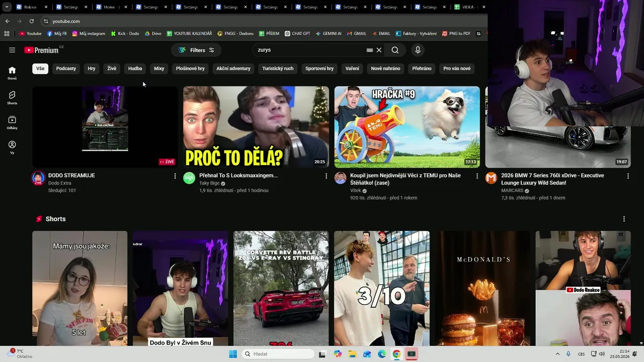644x362 pixels.
Task: Click the YouTube Premium logo
Action: [41, 50]
